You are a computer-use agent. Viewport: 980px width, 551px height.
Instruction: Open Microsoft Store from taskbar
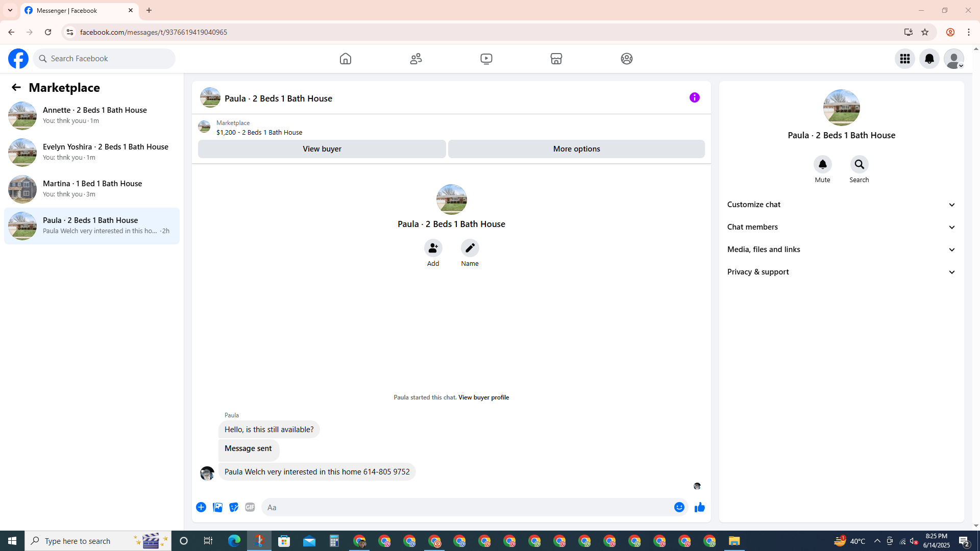(284, 541)
